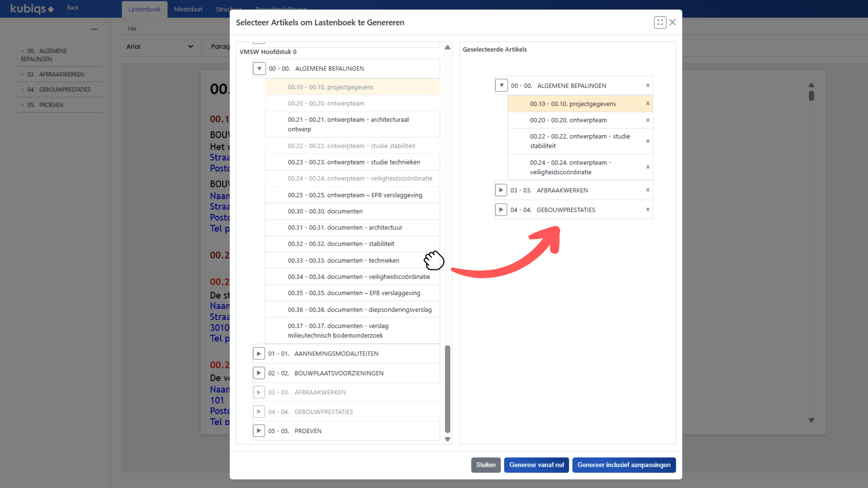Switch to the Meetstaat tab
Screen dimensions: 868x488
(188, 9)
